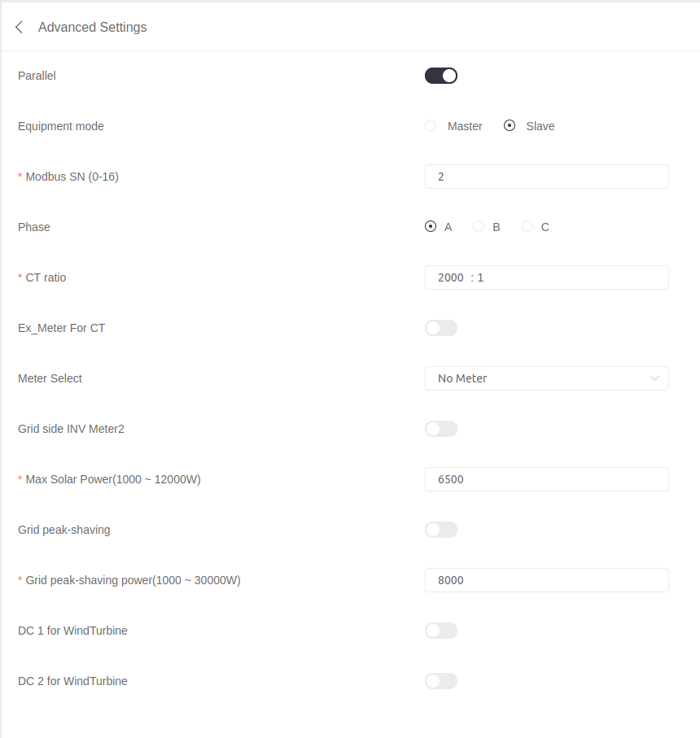Turn on Grid side INV Meter2
Image resolution: width=700 pixels, height=738 pixels.
(x=441, y=429)
